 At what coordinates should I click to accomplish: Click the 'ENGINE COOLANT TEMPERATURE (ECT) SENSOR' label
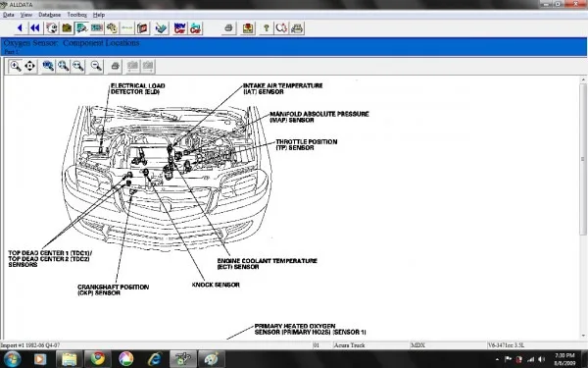(x=267, y=264)
